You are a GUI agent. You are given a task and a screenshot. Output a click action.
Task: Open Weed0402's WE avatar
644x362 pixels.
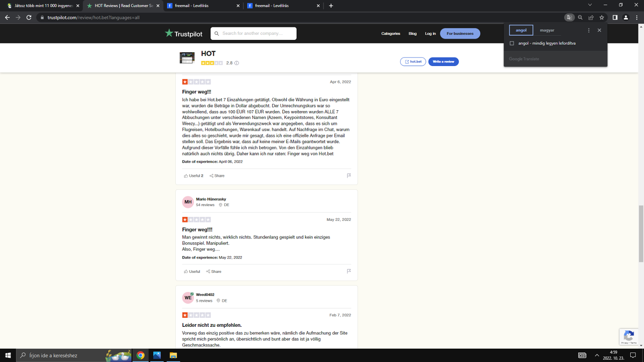coord(188,298)
